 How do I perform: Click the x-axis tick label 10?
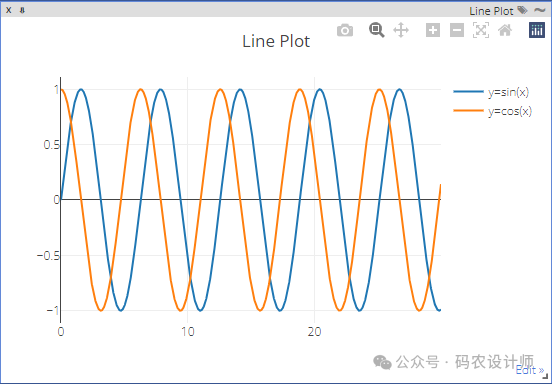pyautogui.click(x=188, y=332)
